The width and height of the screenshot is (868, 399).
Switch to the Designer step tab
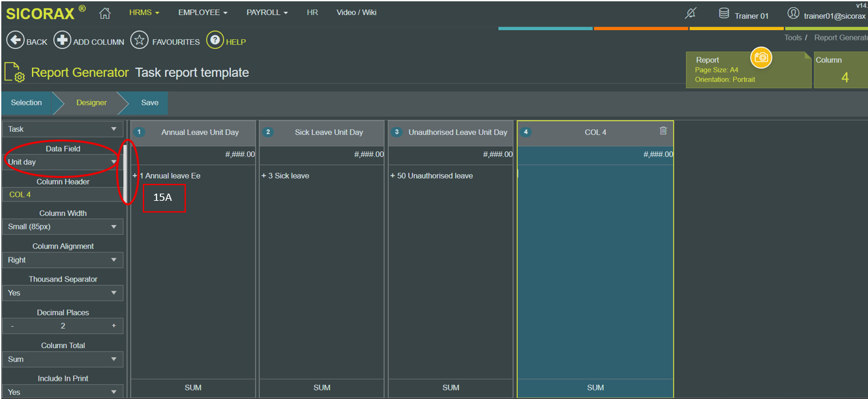(91, 103)
